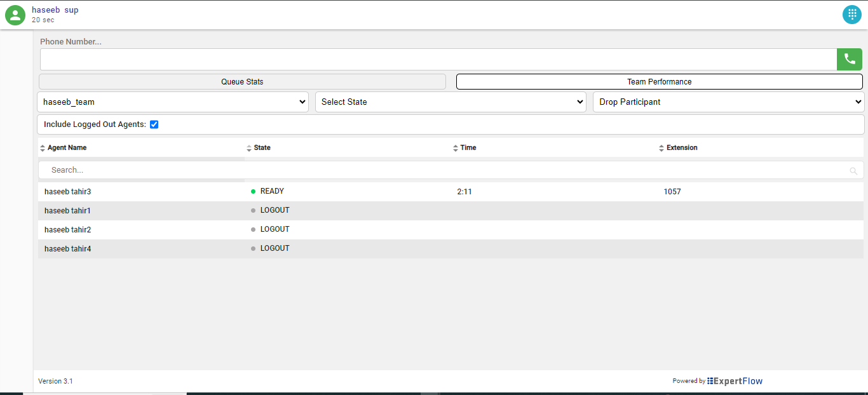Viewport: 868px width, 395px height.
Task: Switch to the Queue Stats tab
Action: pos(242,82)
